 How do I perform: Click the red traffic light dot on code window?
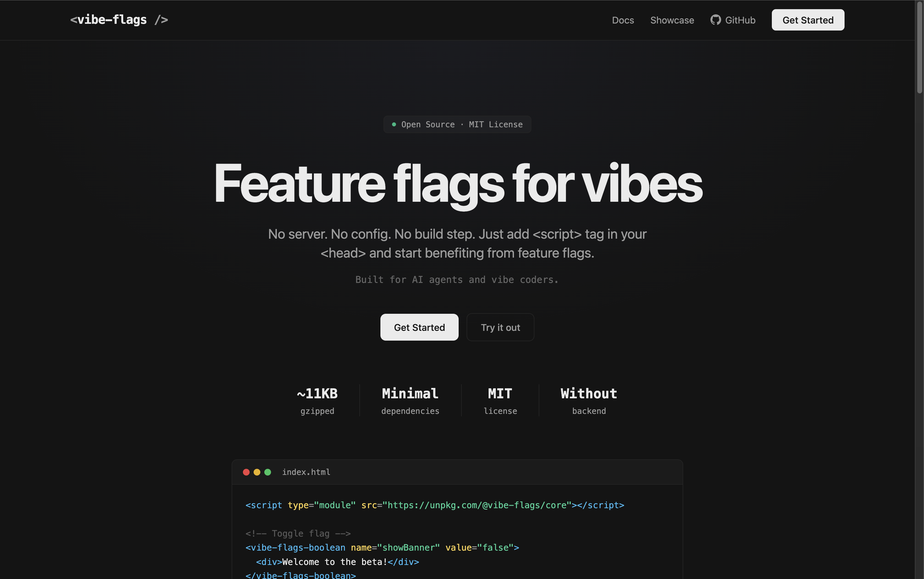(246, 472)
